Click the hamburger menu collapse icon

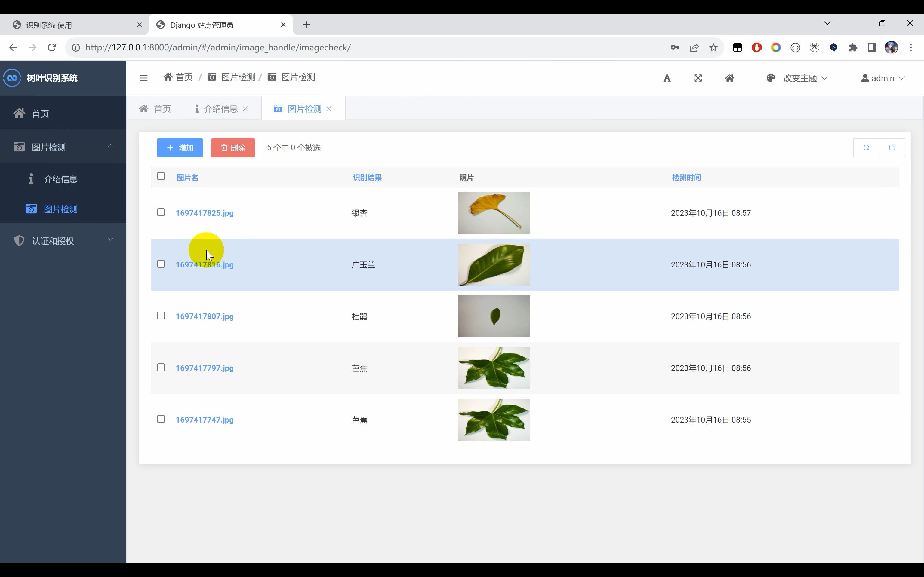click(143, 78)
